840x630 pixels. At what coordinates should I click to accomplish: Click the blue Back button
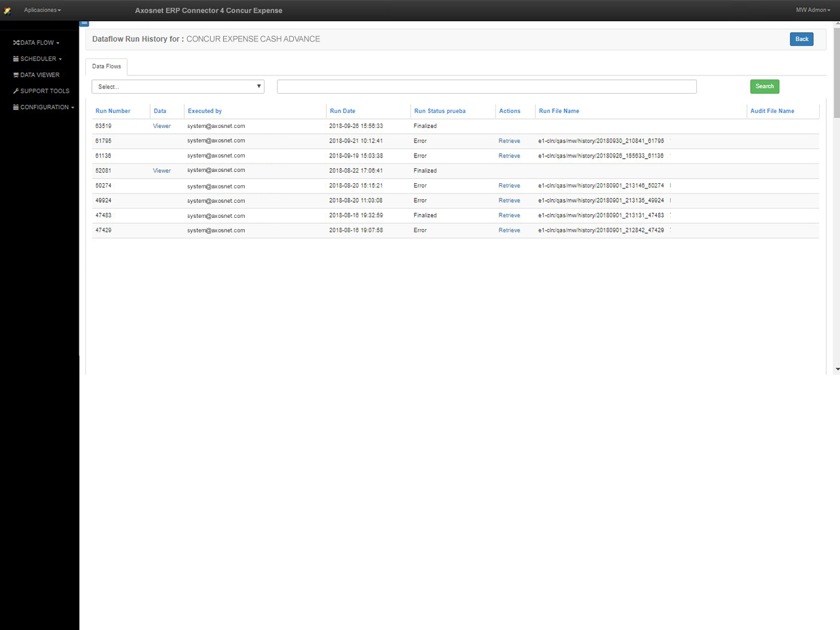point(801,39)
